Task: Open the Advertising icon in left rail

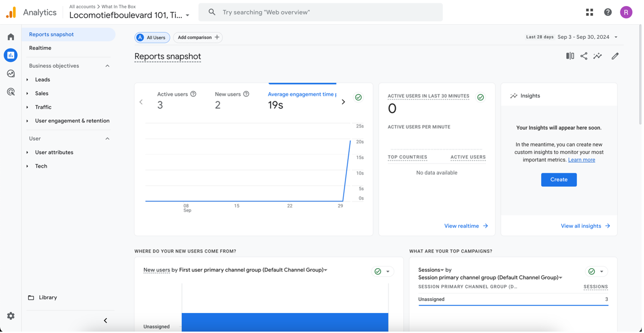Action: [x=11, y=92]
